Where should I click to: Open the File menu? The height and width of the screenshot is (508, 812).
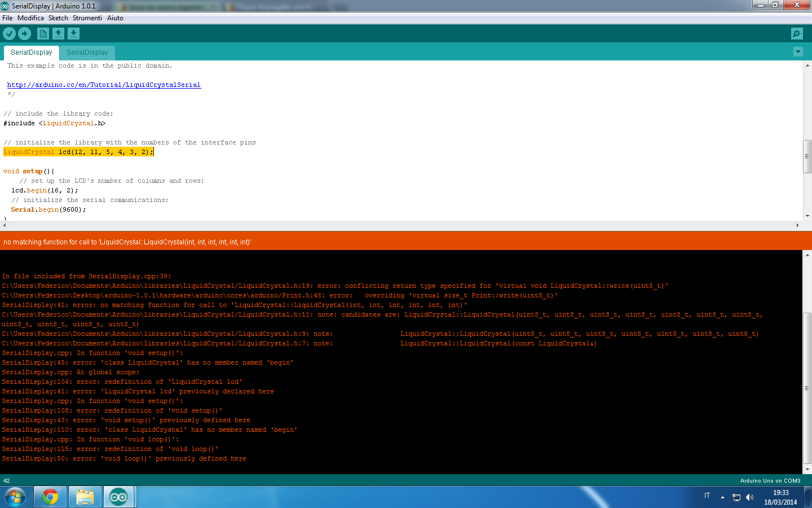[x=7, y=18]
